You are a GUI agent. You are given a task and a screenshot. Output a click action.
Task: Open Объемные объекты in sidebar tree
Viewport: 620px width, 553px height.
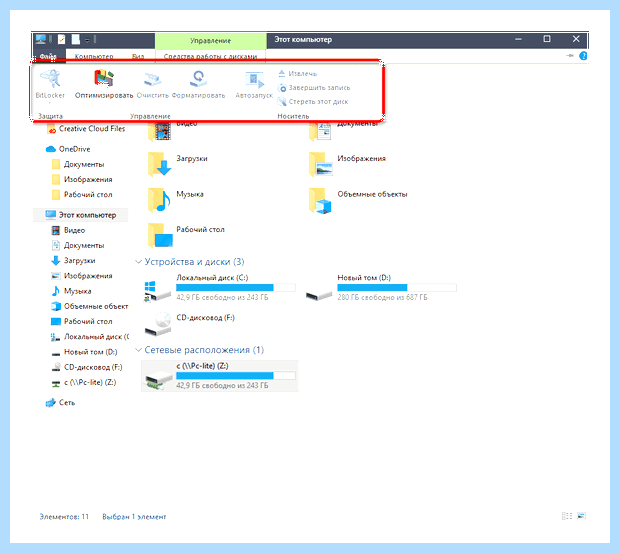pyautogui.click(x=90, y=306)
